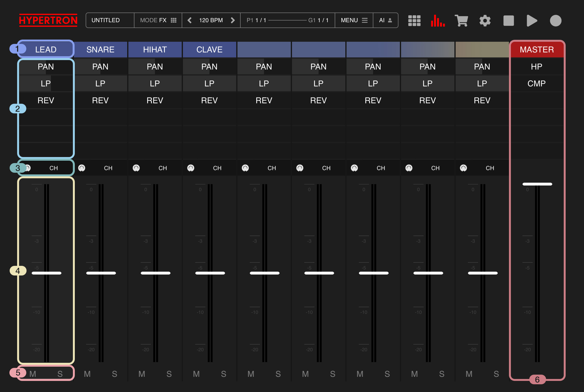Click MIDI icon on SNARE channel
Screen dimensions: 584x392
(x=82, y=168)
